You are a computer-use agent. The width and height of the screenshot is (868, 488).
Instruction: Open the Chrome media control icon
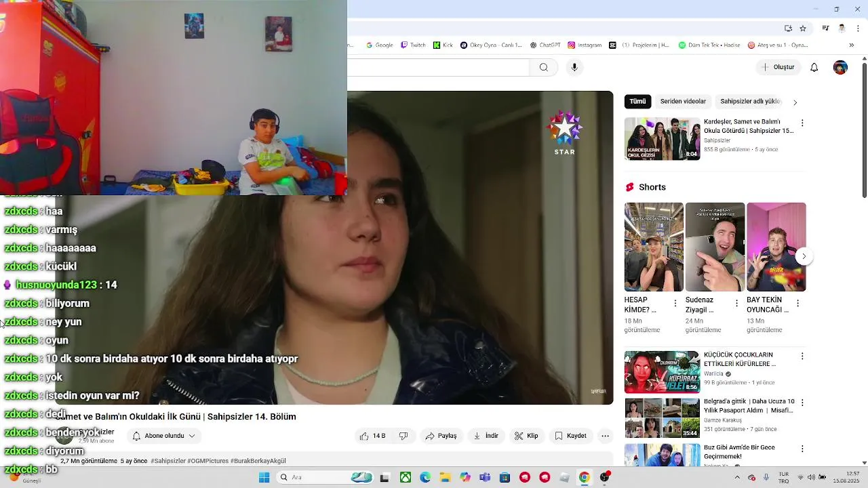click(x=825, y=28)
